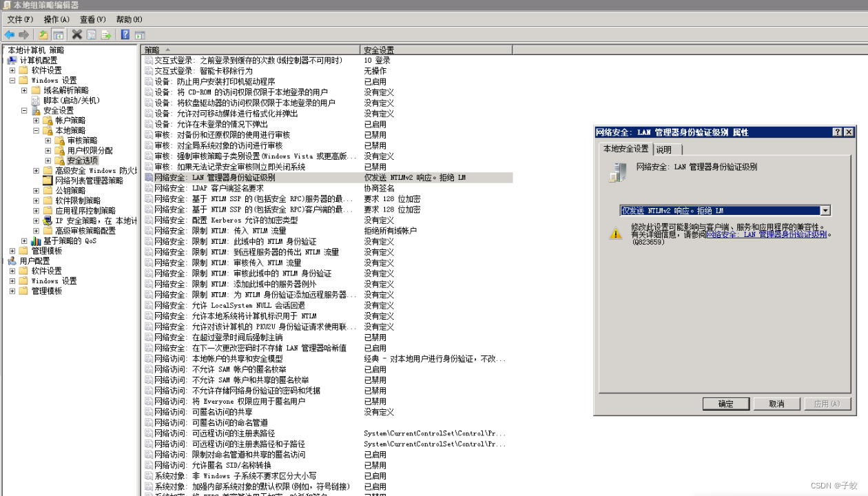Image resolution: width=868 pixels, height=496 pixels.
Task: Click policy icon for 防止用户安装打印机驱动程序
Action: pos(148,81)
